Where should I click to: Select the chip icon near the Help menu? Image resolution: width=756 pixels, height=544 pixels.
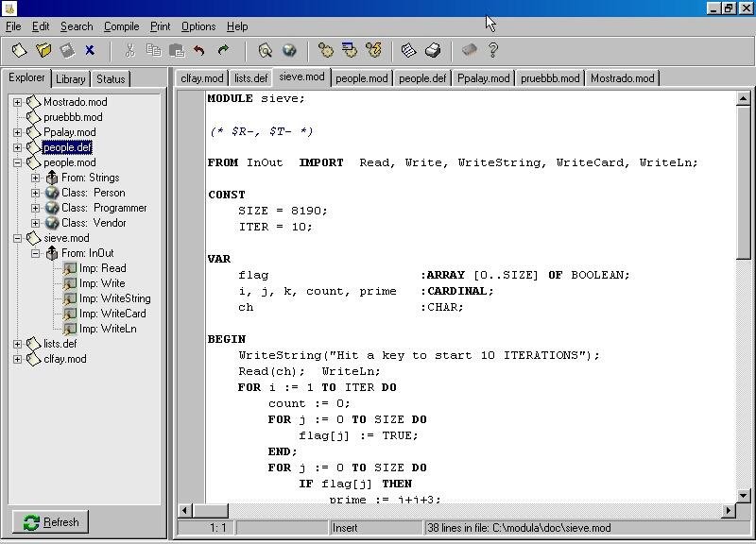coord(470,51)
